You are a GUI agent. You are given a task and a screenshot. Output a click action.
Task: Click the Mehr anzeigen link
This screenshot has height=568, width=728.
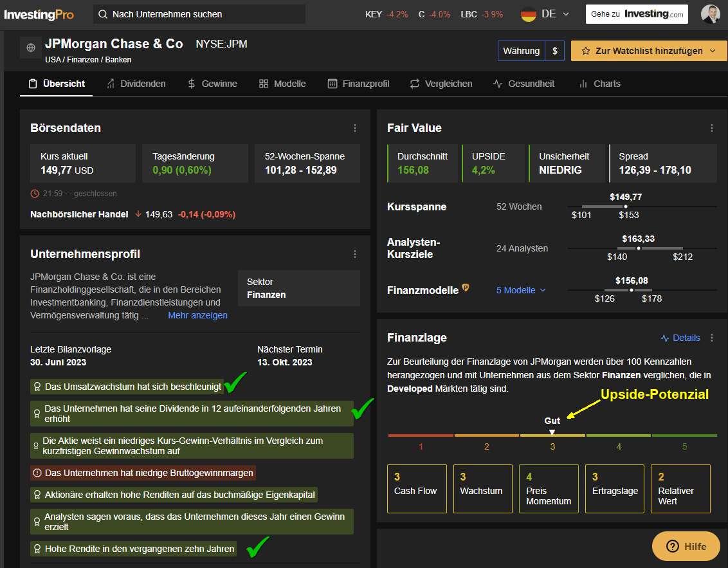pos(198,315)
